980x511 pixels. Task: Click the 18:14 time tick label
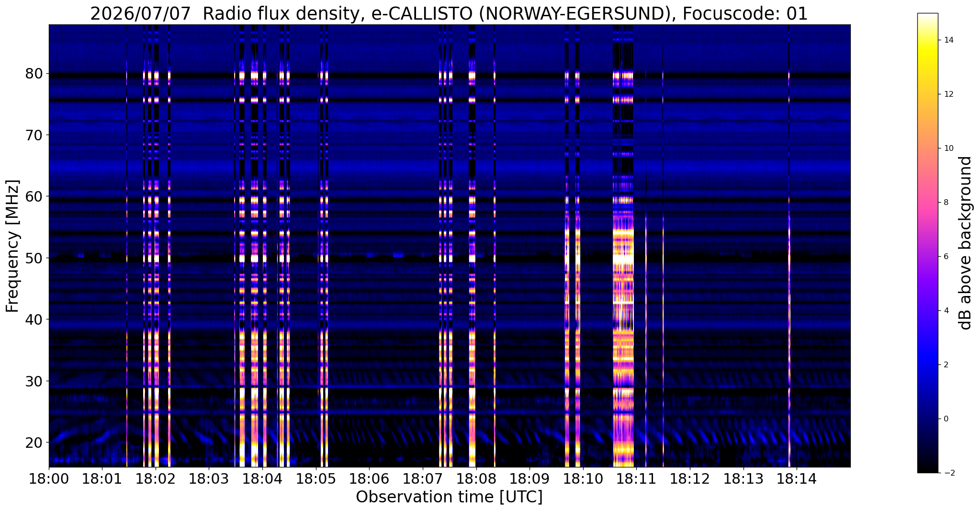tap(797, 479)
